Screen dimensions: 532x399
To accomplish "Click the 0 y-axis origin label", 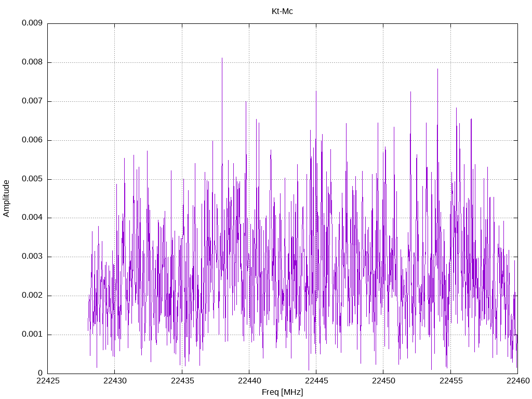I will point(41,373).
